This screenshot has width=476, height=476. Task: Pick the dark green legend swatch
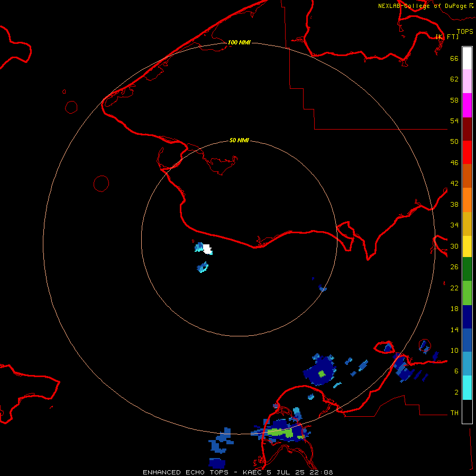coord(467,269)
